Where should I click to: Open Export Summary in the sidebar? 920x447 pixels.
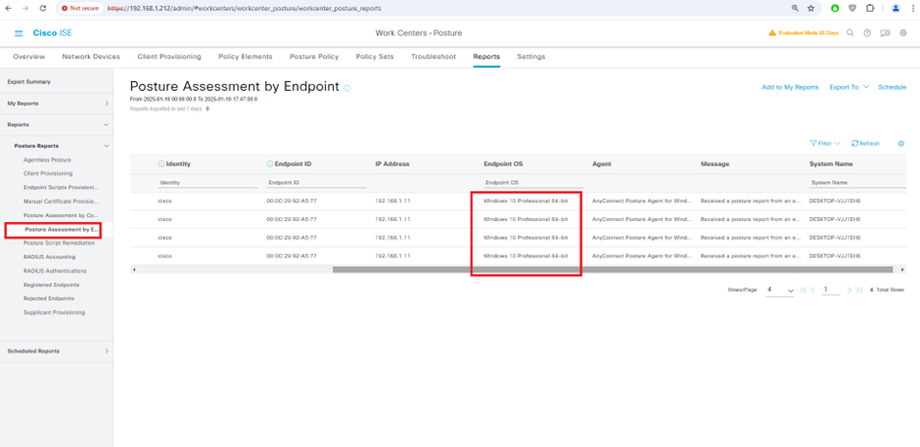click(29, 82)
